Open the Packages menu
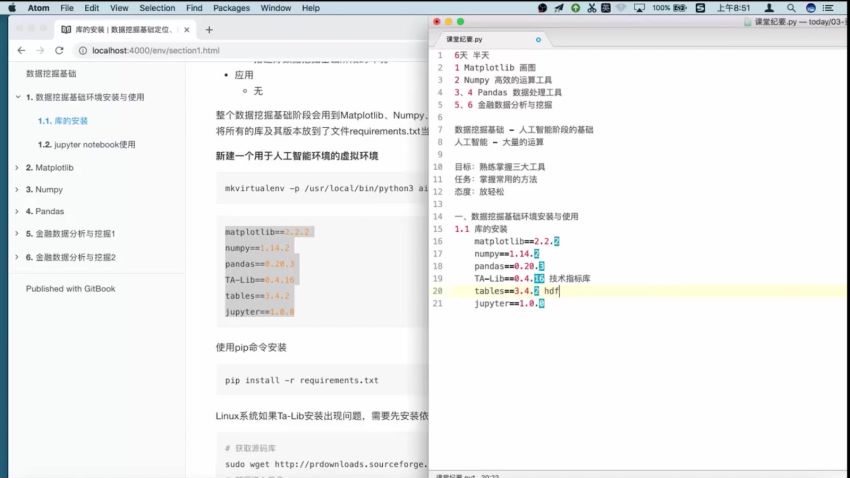850x478 pixels. 231,8
